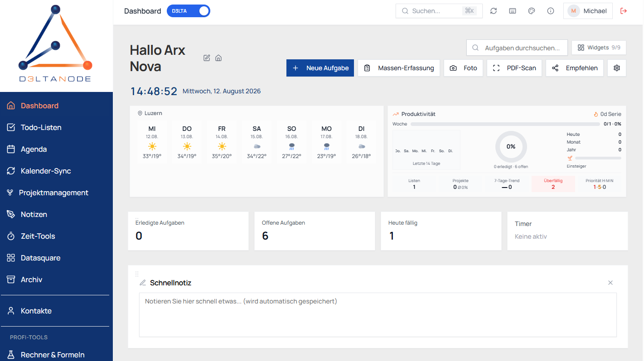Click the Erledigte Aufgaben card

tap(188, 231)
